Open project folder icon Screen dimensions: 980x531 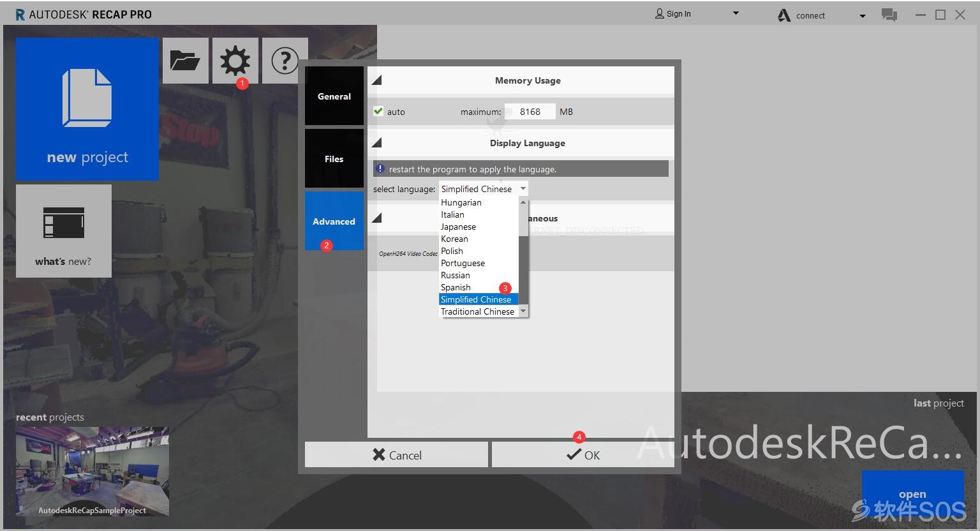click(x=186, y=61)
